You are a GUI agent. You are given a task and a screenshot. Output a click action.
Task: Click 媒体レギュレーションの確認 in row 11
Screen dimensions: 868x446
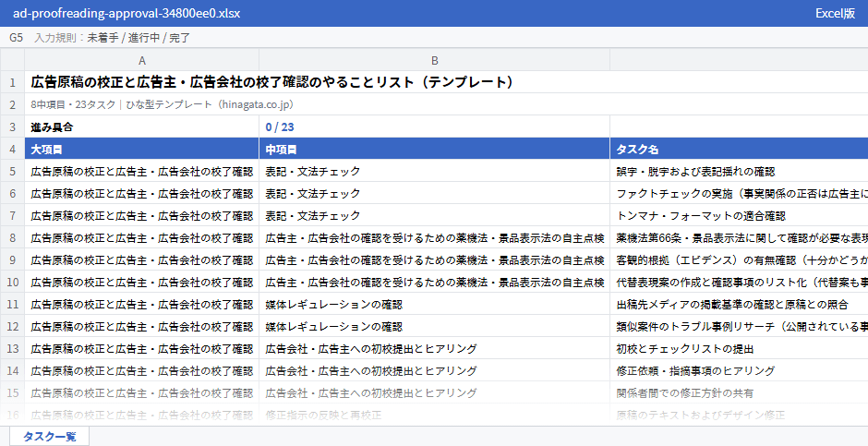(435, 305)
